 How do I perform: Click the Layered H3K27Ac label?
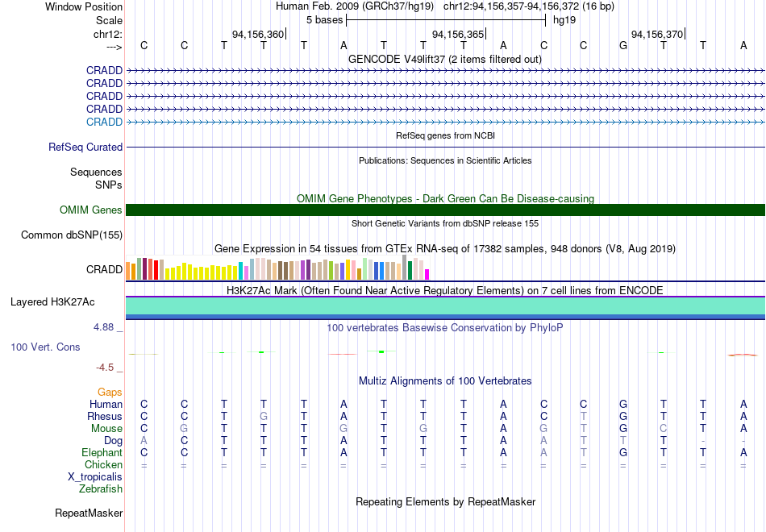[x=52, y=302]
